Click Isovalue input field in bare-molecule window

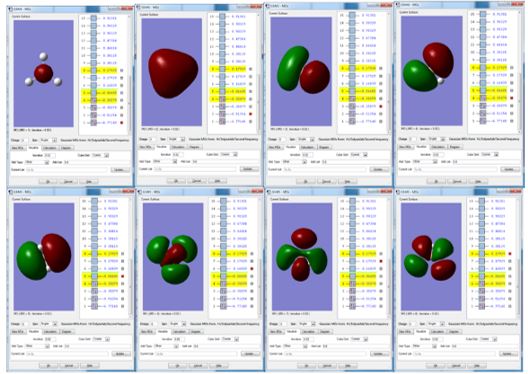(x=50, y=155)
